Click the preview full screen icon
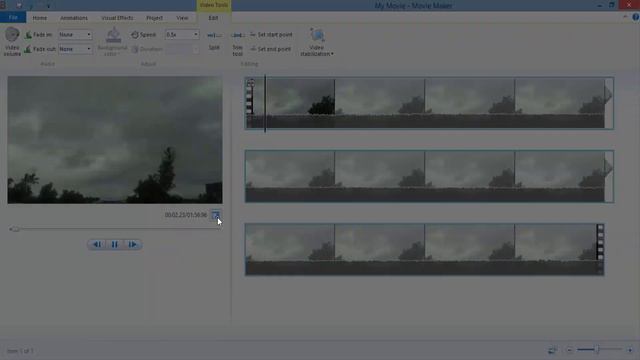640x360 pixels. tap(216, 215)
